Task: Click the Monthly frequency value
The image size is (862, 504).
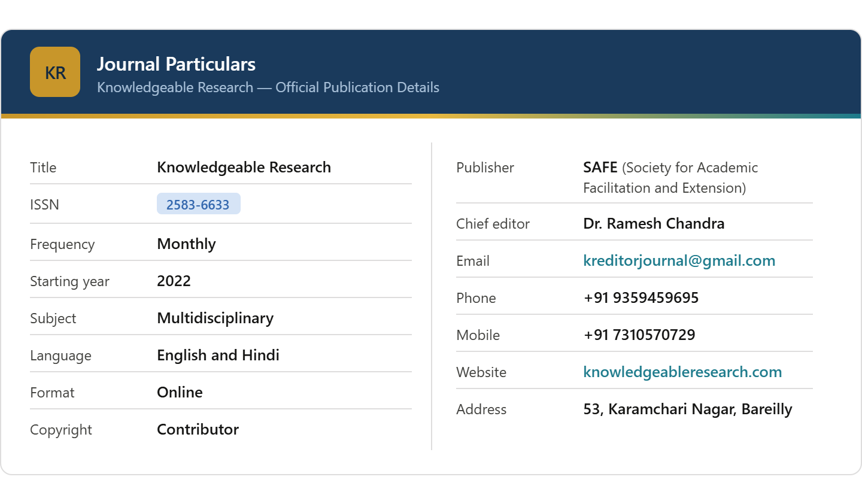Action: pyautogui.click(x=186, y=244)
